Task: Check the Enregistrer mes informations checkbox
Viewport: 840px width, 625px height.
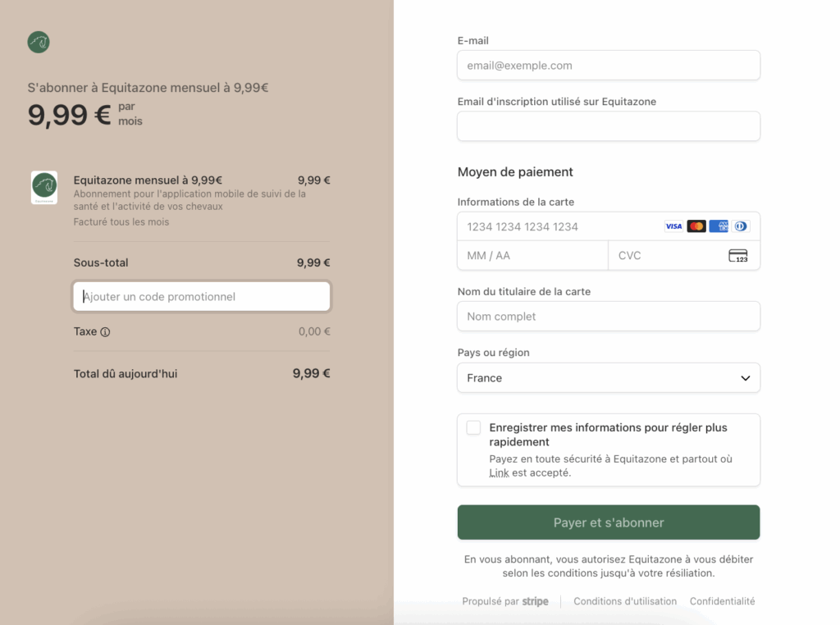Action: pos(473,428)
